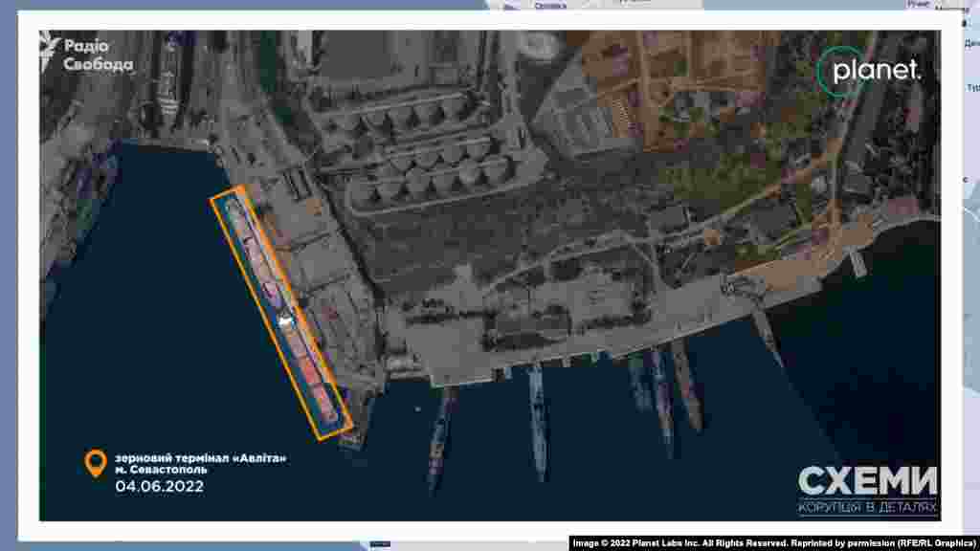Click the 'Корупція в деталях' tagline

[x=867, y=506]
